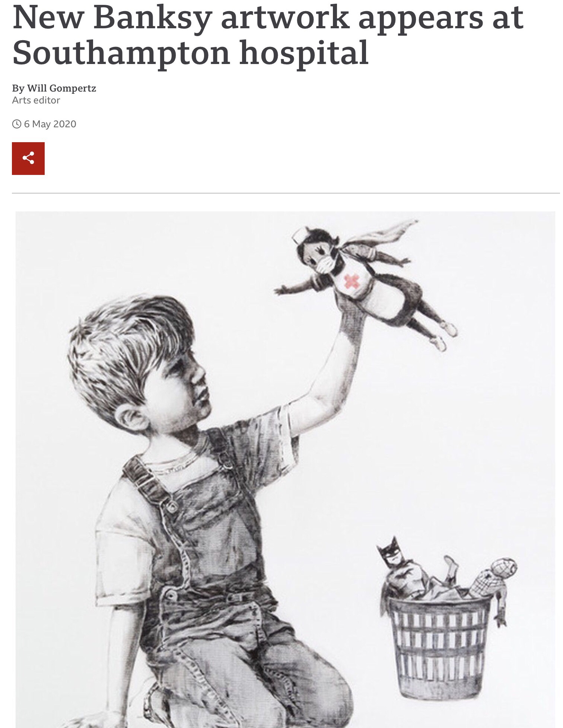Click the '6 May 2020' publication date
Image resolution: width=563 pixels, height=728 pixels.
[50, 124]
